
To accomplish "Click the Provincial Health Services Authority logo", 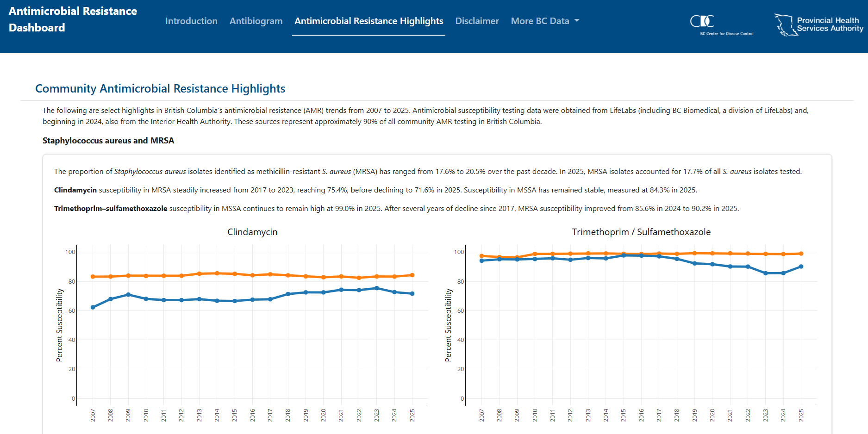I will pyautogui.click(x=818, y=25).
